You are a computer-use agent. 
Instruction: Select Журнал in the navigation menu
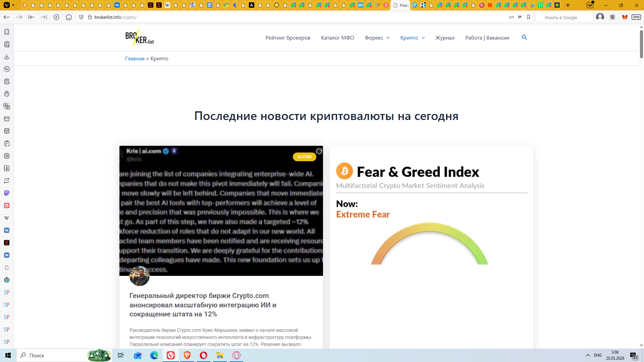(445, 38)
